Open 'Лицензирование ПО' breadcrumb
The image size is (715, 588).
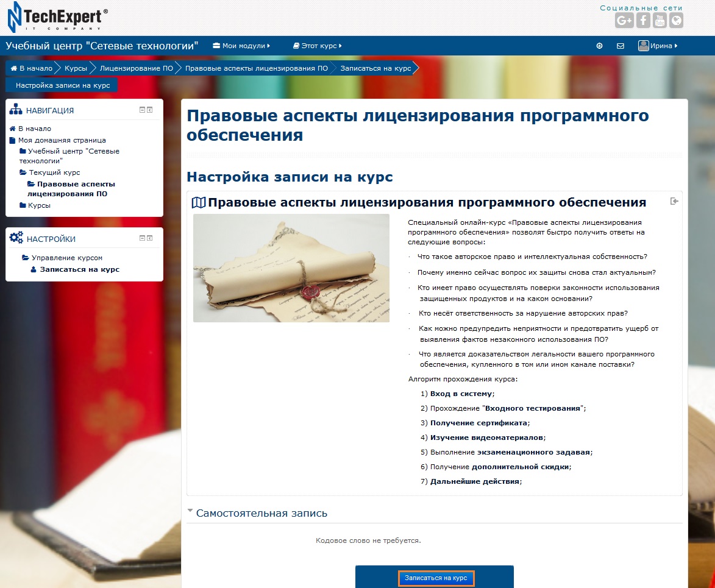(x=137, y=68)
